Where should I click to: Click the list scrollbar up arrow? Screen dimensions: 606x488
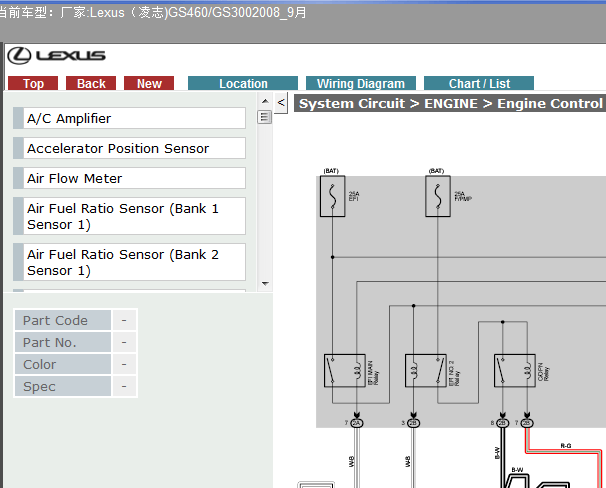(x=265, y=101)
